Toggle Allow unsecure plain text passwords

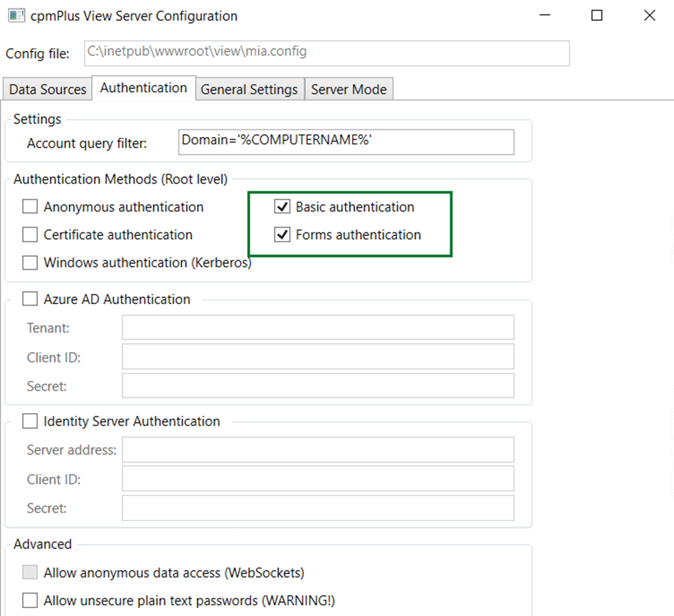[29, 600]
